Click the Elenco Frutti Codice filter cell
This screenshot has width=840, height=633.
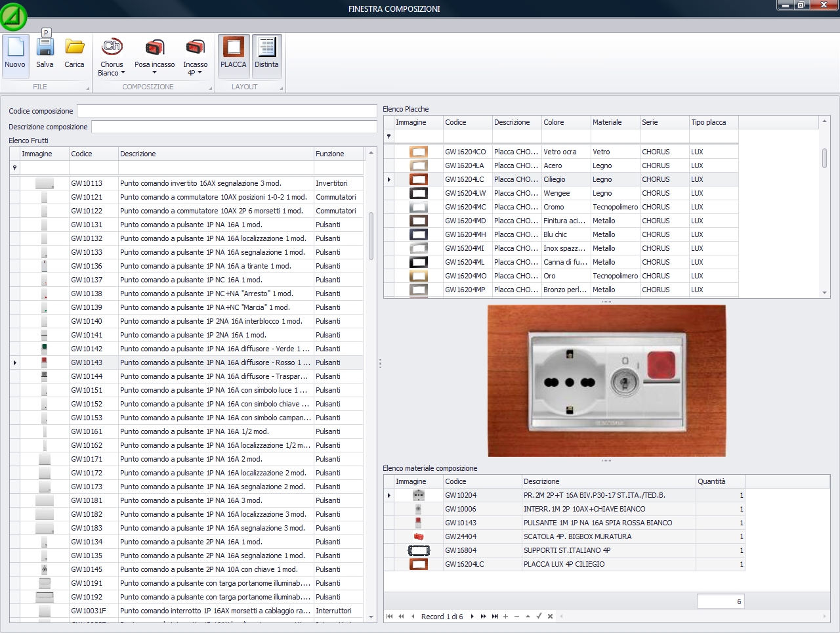click(94, 167)
